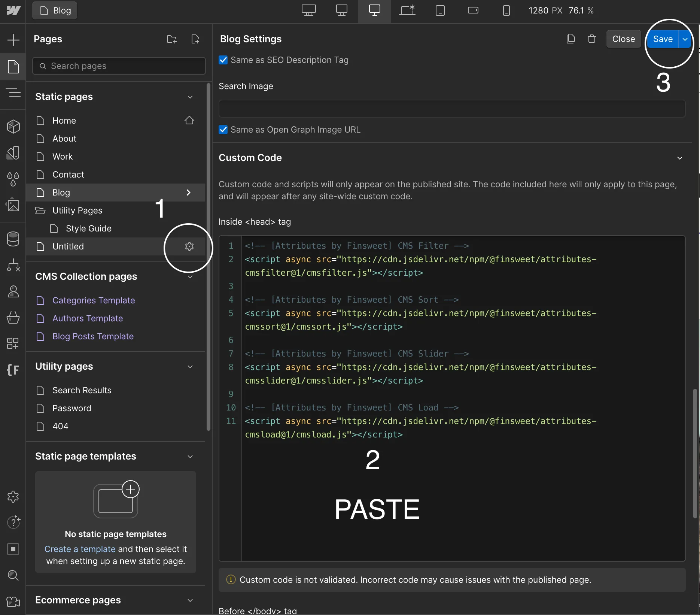
Task: Create a new page folder
Action: click(x=171, y=39)
